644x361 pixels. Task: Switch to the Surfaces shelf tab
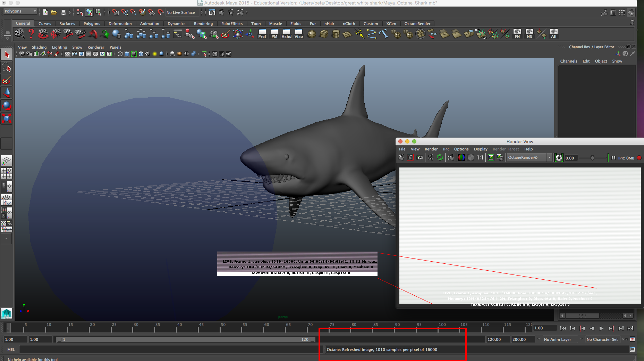coord(67,24)
